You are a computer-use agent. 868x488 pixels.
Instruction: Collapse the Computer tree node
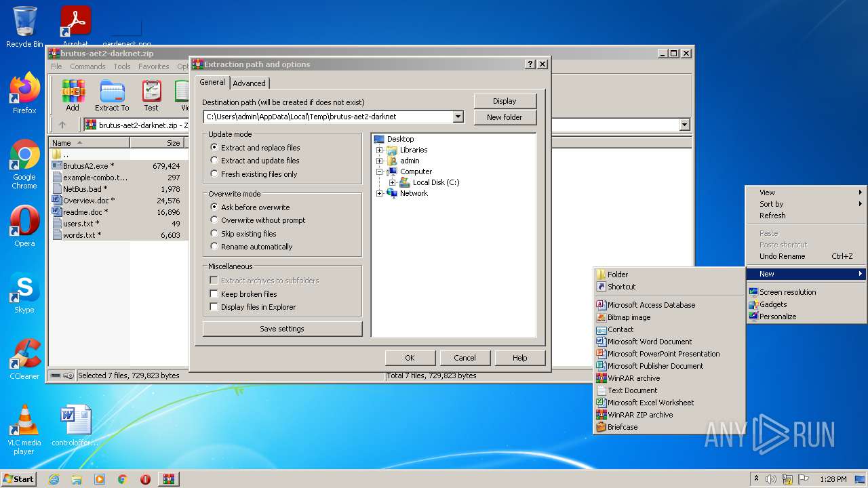coord(380,171)
